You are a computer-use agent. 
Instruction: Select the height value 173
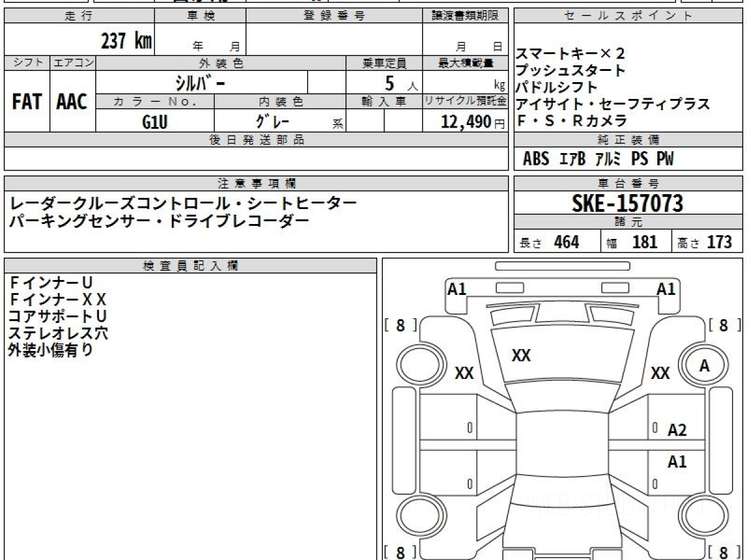pos(719,242)
